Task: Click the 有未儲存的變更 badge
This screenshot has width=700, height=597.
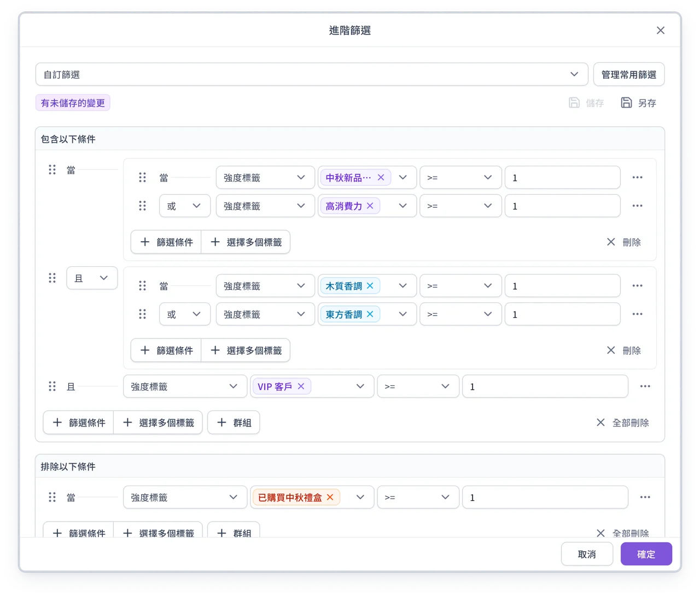Action: 73,103
